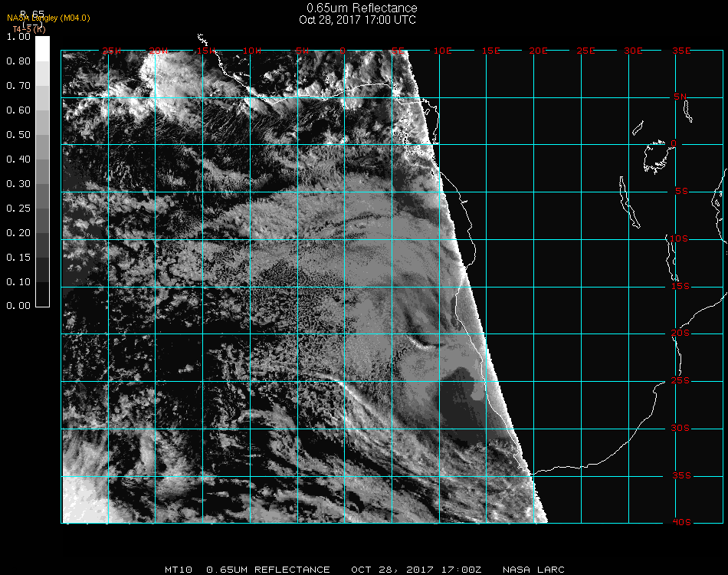
Task: Click the 0.80 color scale value
Action: pos(18,61)
